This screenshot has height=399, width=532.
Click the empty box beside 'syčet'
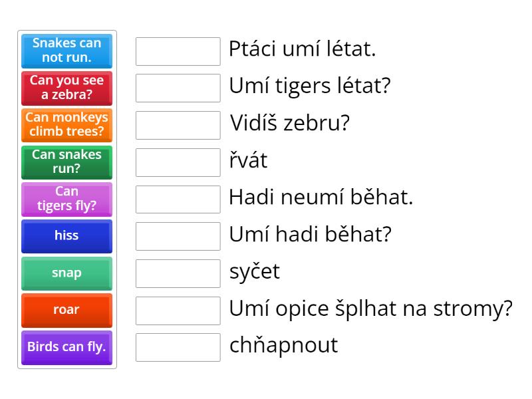[x=178, y=273]
